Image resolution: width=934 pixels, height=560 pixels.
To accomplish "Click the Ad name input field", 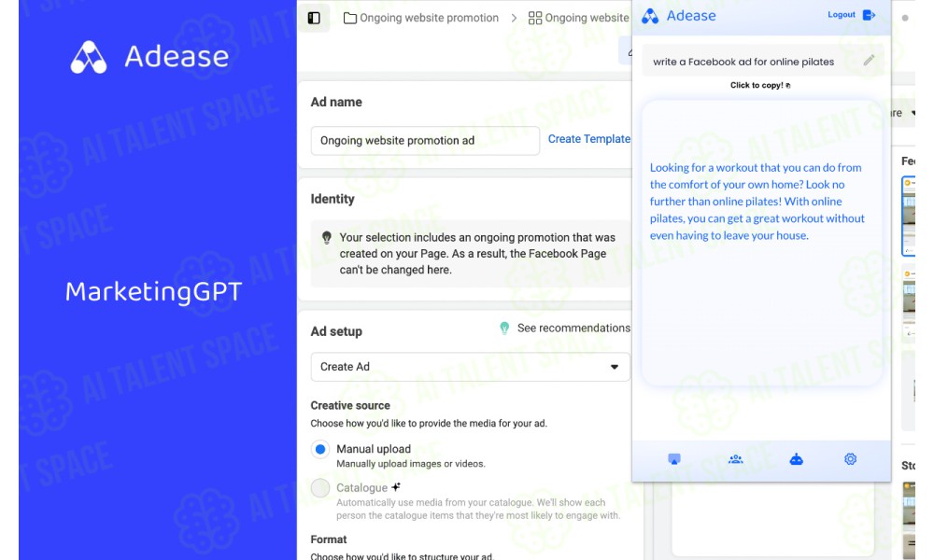I will (425, 140).
